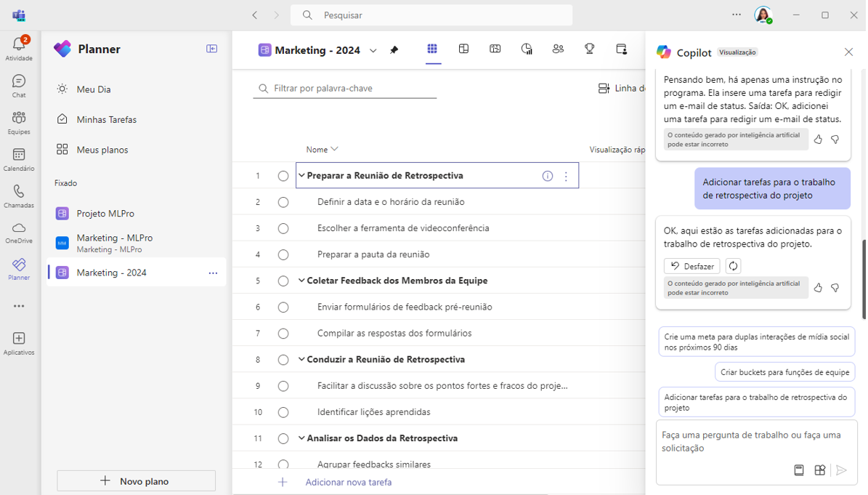Image resolution: width=868 pixels, height=495 pixels.
Task: Focus the Pesquisar search box
Action: pos(431,15)
